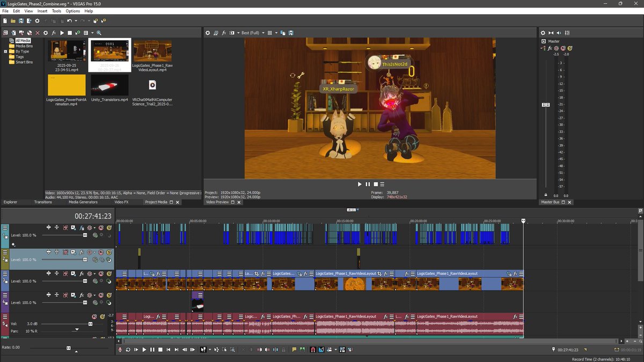Screen dimensions: 644x362
Task: Toggle Split Screen View in preview toolbar
Action: tap(232, 33)
